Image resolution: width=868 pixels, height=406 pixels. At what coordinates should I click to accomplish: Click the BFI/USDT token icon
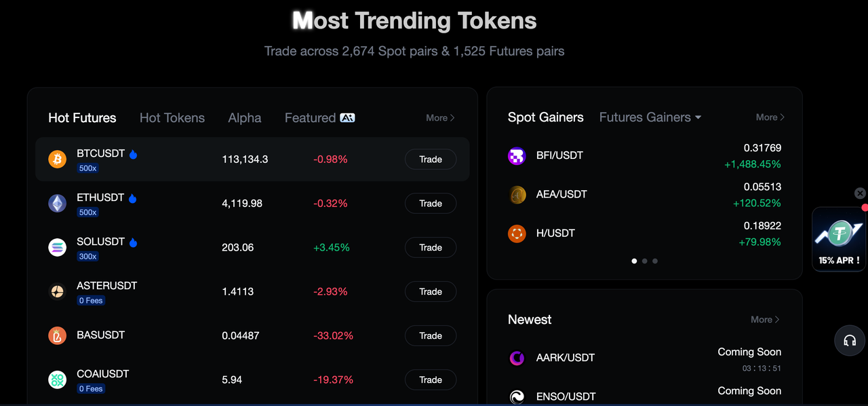(x=517, y=156)
